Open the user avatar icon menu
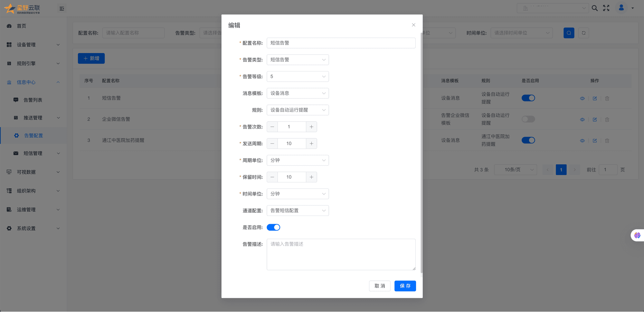The width and height of the screenshot is (644, 313). tap(621, 8)
